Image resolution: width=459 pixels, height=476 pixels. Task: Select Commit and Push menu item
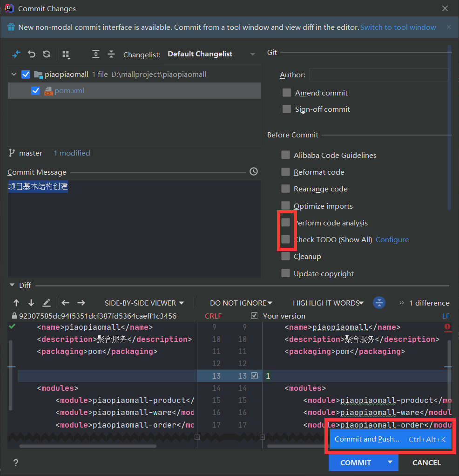pyautogui.click(x=391, y=439)
